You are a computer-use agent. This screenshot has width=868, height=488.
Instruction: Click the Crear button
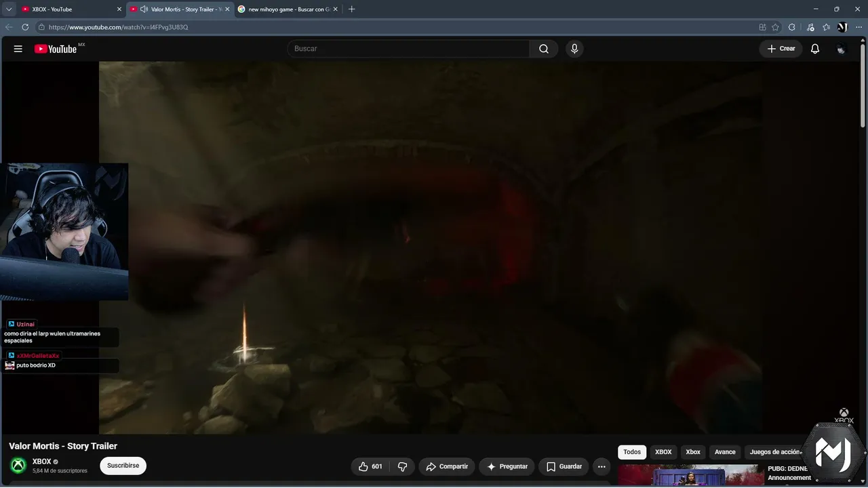click(781, 49)
